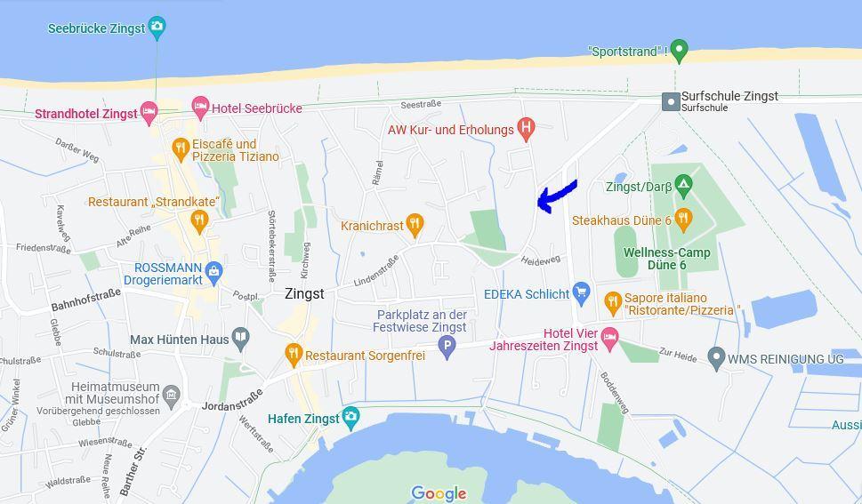Select the Hafen Zingst camera marker
862x504 pixels.
click(x=350, y=418)
